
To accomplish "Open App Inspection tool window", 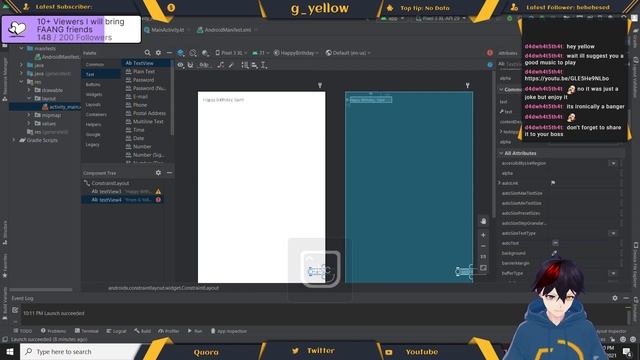I will click(229, 331).
